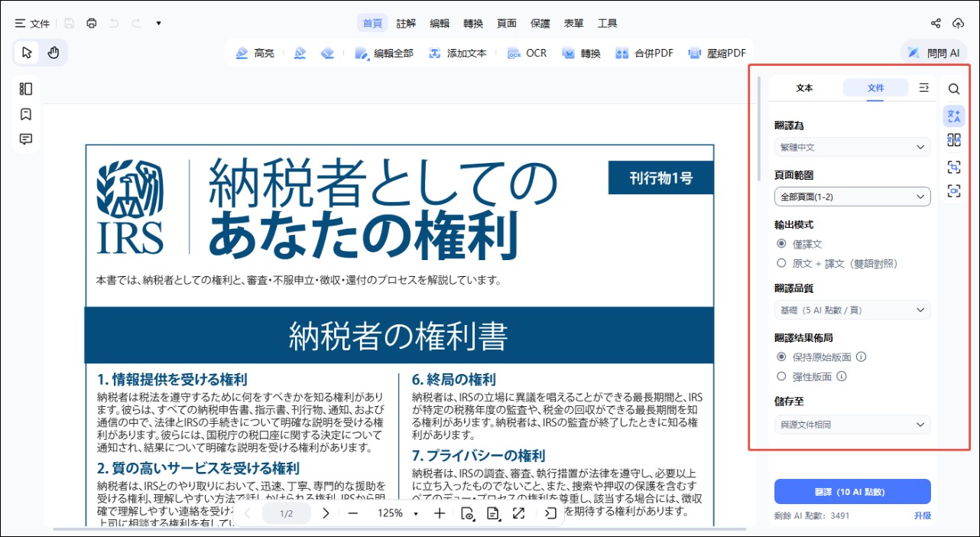
Task: Open the bookmarks panel icon
Action: click(26, 114)
